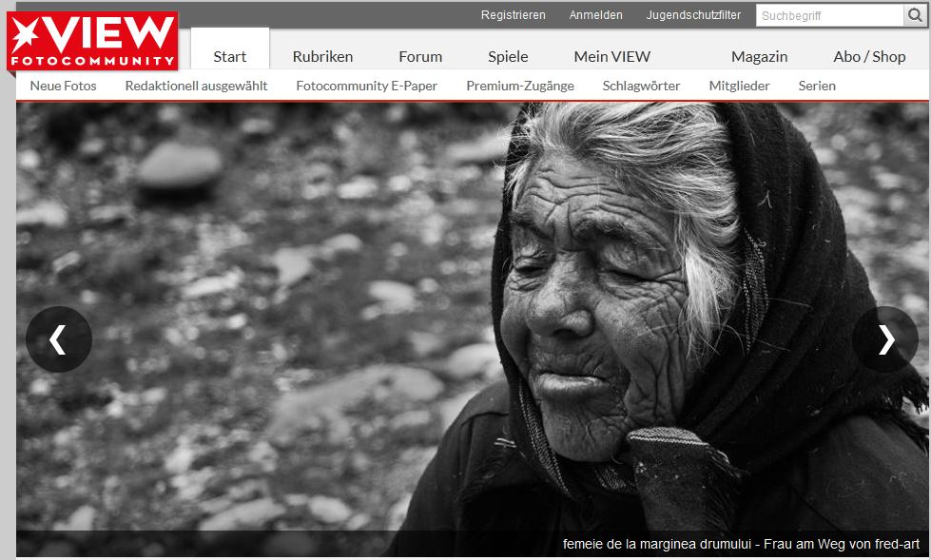Viewport: 931px width, 560px height.
Task: Open the Magazin tab
Action: (x=759, y=56)
